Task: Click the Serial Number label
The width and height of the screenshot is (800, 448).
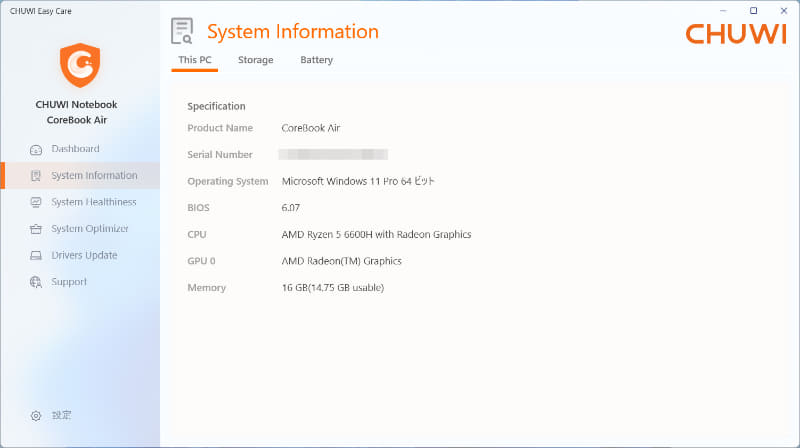Action: [220, 155]
